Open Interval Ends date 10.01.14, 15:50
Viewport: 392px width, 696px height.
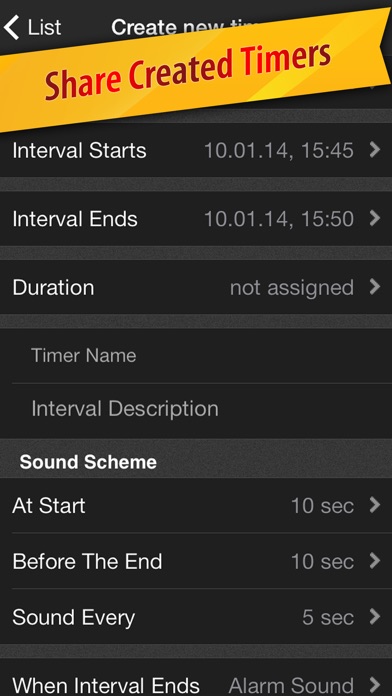click(x=278, y=219)
